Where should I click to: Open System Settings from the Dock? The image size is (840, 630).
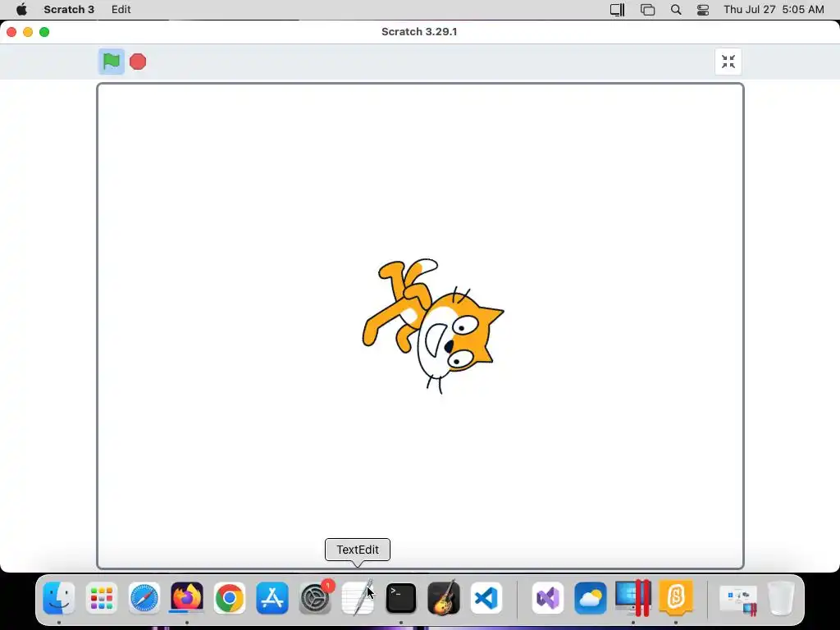tap(315, 598)
